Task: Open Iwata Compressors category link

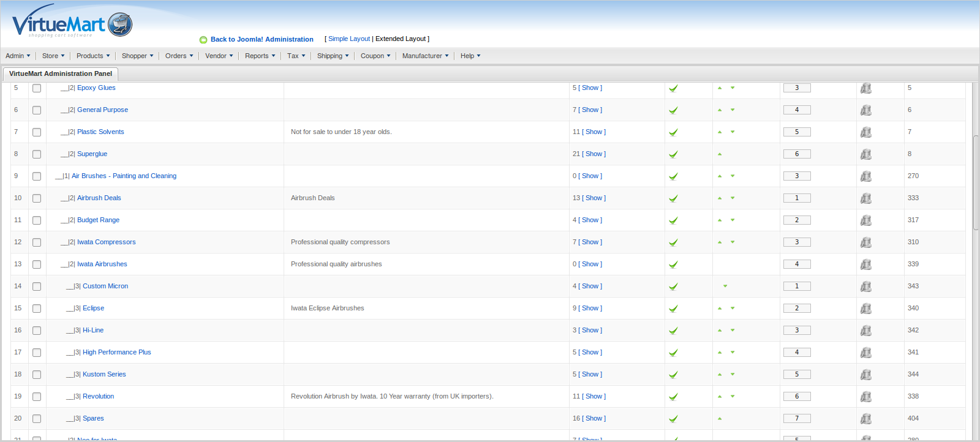Action: [x=107, y=242]
